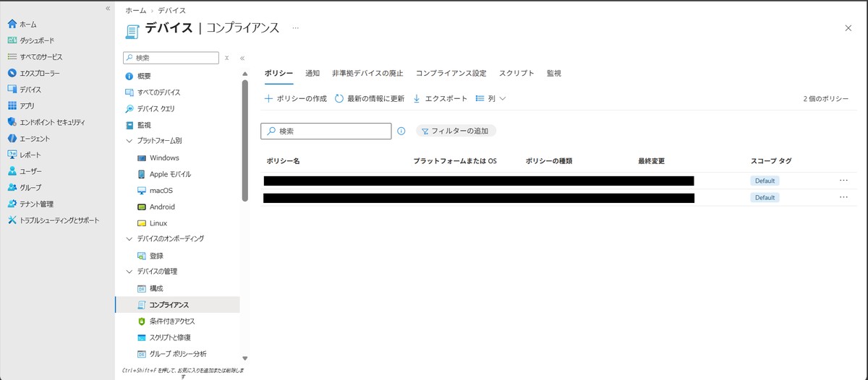Sort by 最終変更 column header
Viewport: 868px width, 380px height.
(x=651, y=160)
